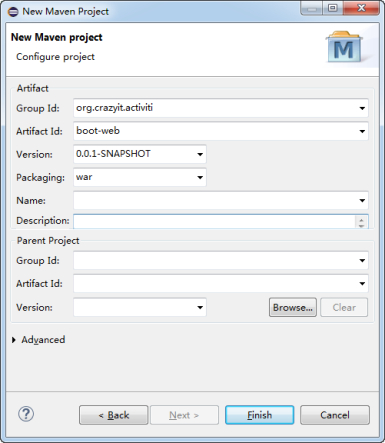Minimize the New Maven Project window

point(312,8)
